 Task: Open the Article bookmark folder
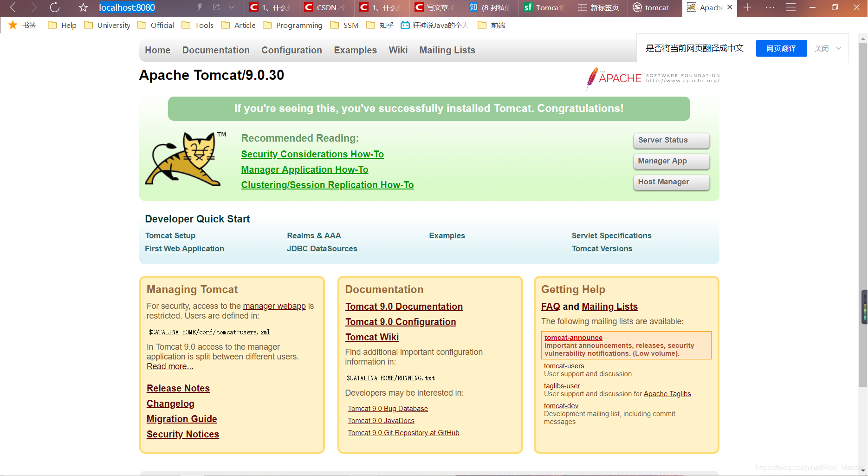(x=239, y=25)
